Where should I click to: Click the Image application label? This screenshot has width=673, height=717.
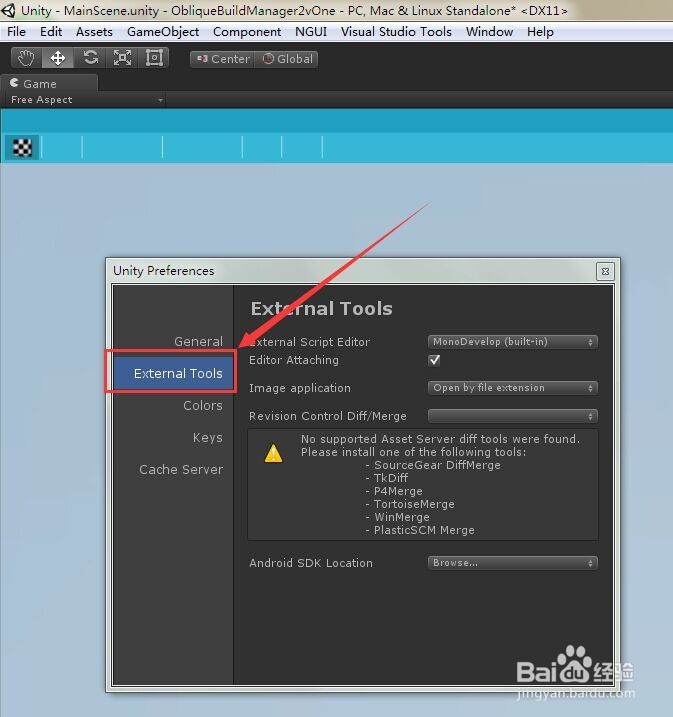(x=299, y=388)
